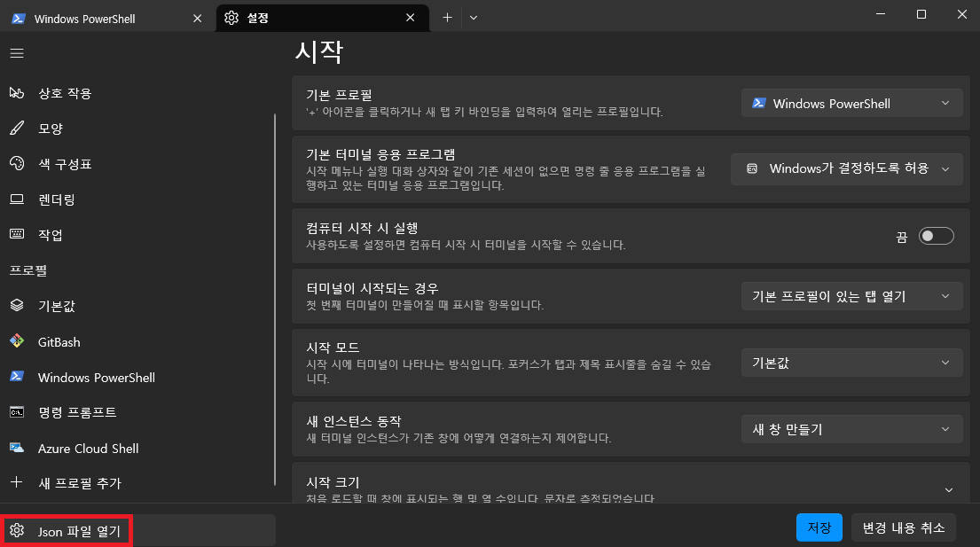Click the sidebar vertical scrollbar

point(275,299)
